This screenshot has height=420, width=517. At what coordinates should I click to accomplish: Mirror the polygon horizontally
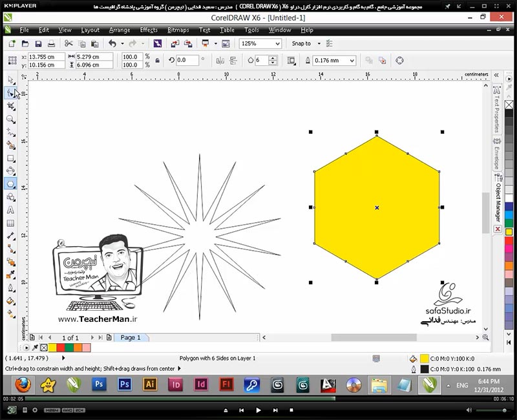click(220, 60)
